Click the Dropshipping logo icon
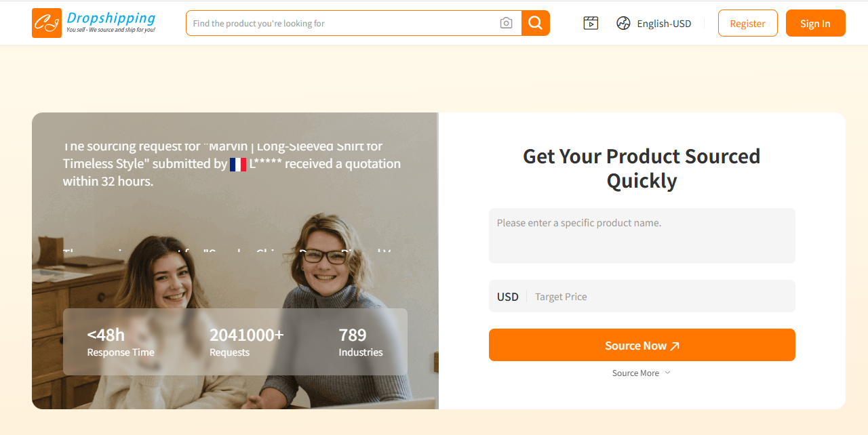The width and height of the screenshot is (868, 435). (x=46, y=22)
